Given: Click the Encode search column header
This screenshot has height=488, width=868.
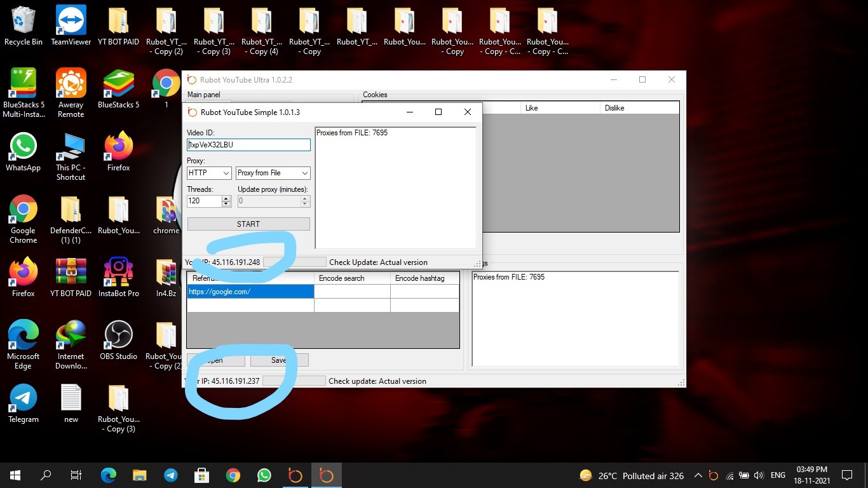Looking at the screenshot, I should (352, 278).
